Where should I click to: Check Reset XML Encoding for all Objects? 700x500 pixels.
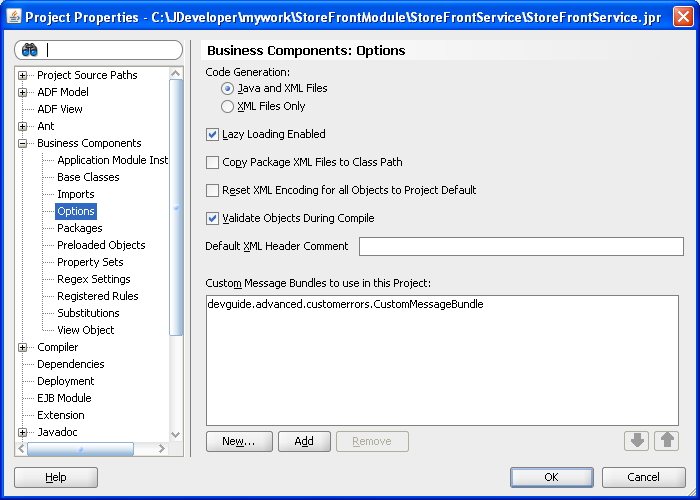pos(212,190)
